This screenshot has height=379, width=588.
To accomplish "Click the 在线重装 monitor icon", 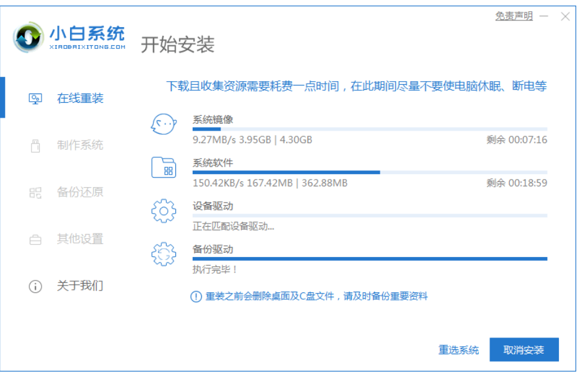I will pos(35,98).
